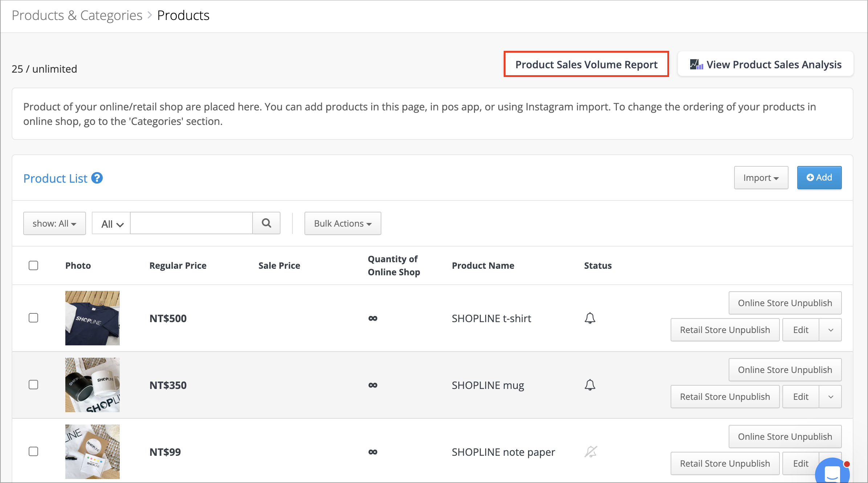
Task: Unpublish SHOPLINE note paper from Online Store
Action: click(x=785, y=437)
